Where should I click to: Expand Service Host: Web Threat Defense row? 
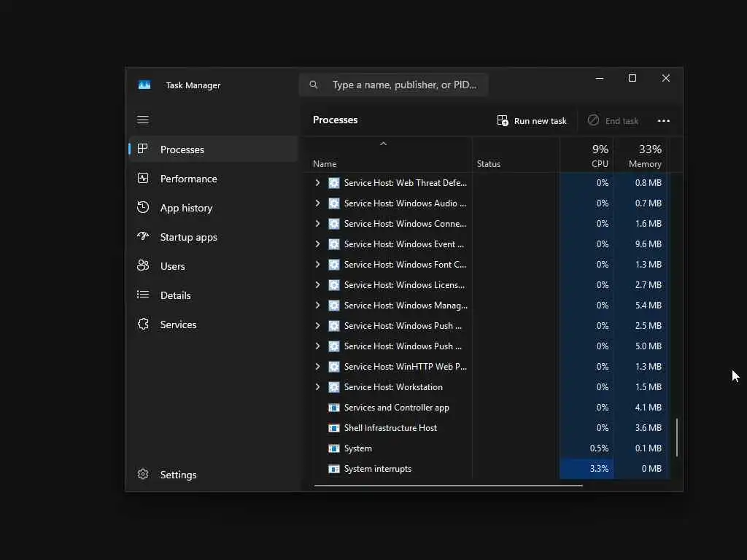318,183
